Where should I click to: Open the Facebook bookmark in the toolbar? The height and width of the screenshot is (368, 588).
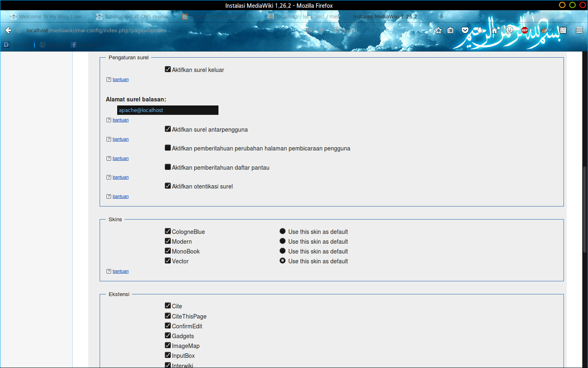coord(85,45)
